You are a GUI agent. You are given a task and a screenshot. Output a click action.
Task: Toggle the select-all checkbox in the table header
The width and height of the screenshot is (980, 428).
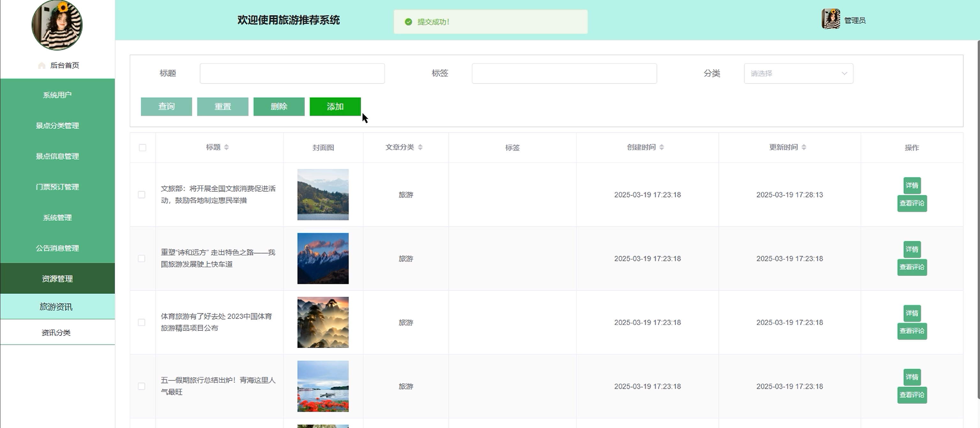point(143,147)
